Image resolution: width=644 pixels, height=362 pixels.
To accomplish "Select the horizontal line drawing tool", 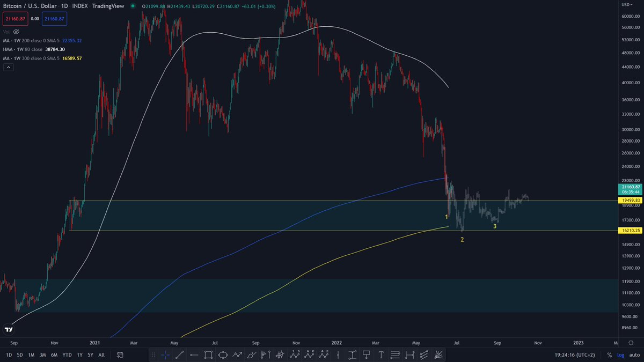I will point(194,354).
